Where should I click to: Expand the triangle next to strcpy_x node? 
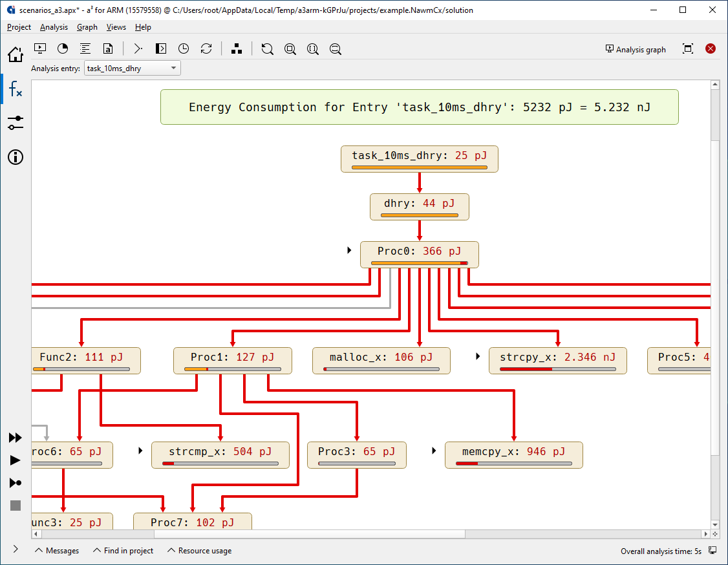tap(478, 356)
